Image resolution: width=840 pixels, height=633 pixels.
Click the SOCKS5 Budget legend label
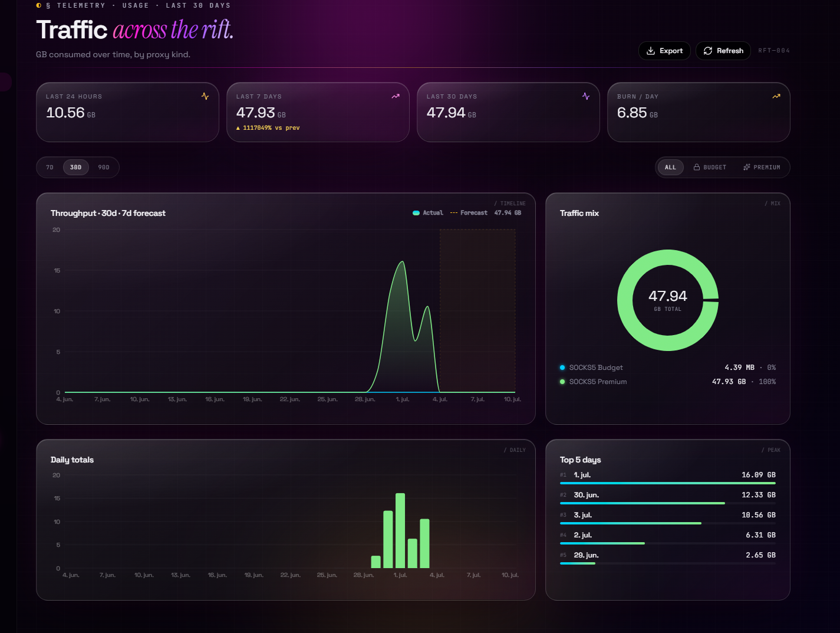coord(596,368)
